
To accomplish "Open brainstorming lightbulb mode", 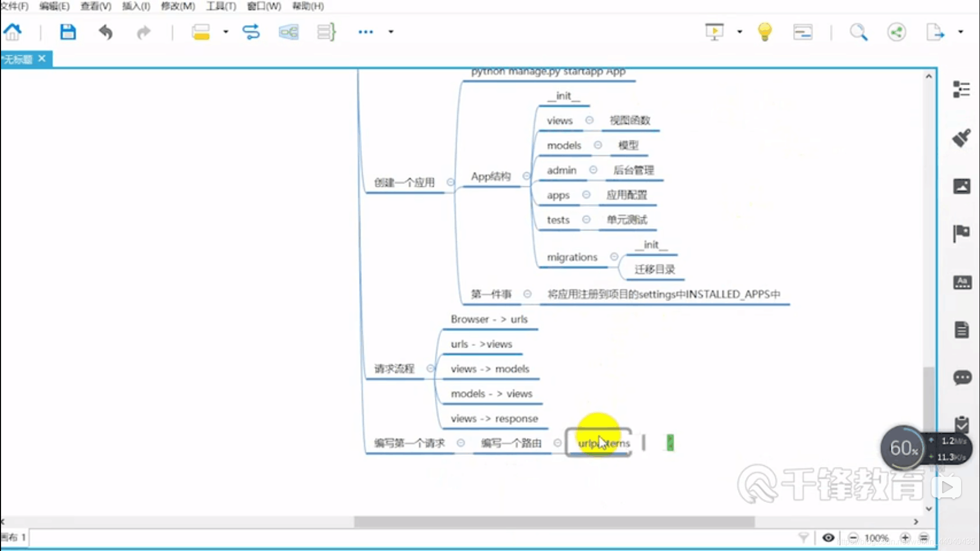I will click(x=765, y=32).
